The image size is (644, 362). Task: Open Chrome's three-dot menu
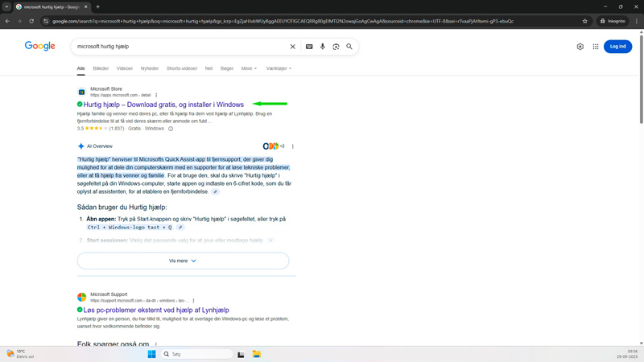(637, 21)
